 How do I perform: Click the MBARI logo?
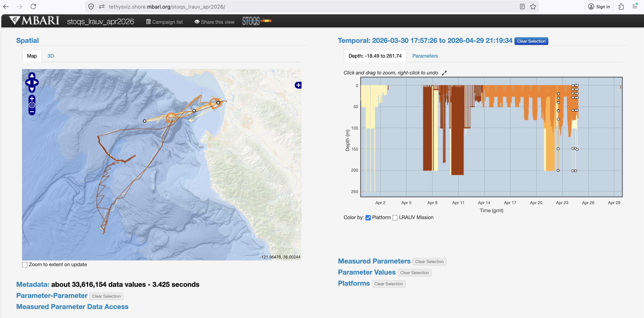tap(34, 21)
